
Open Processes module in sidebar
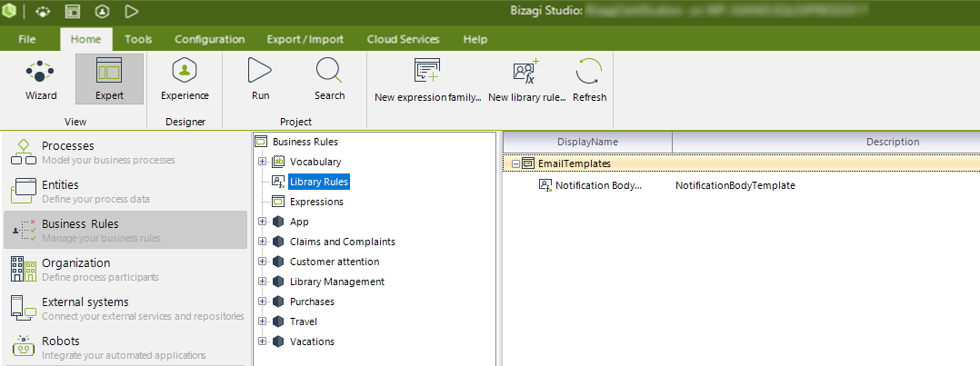tap(125, 153)
